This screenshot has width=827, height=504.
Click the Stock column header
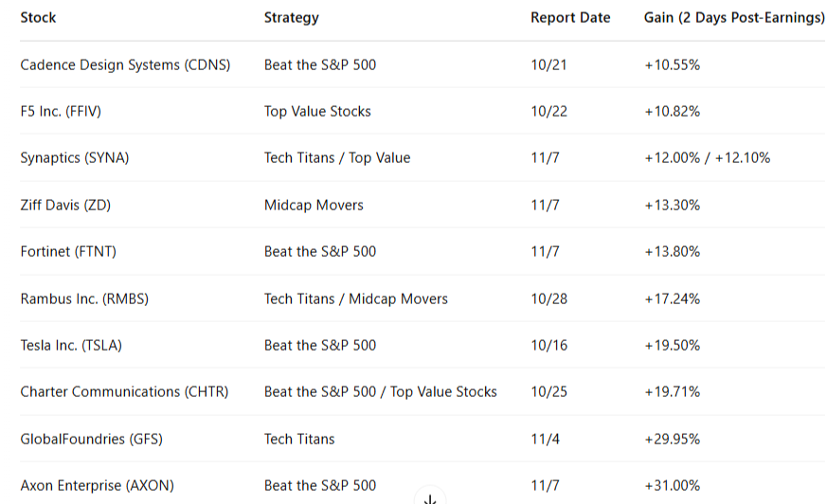pos(39,18)
